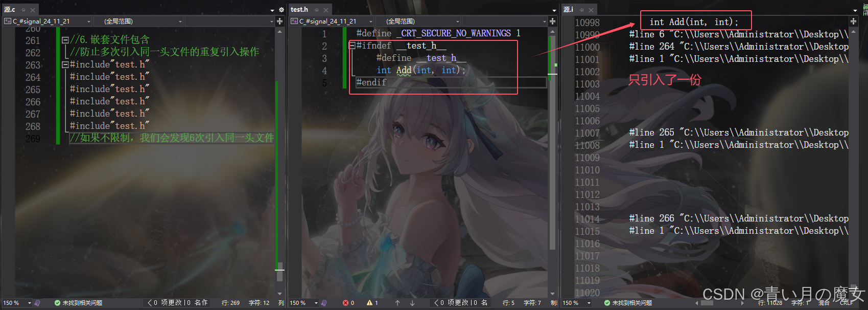This screenshot has width=868, height=310.
Task: Open member dropdown in test.h pane
Action: click(505, 21)
